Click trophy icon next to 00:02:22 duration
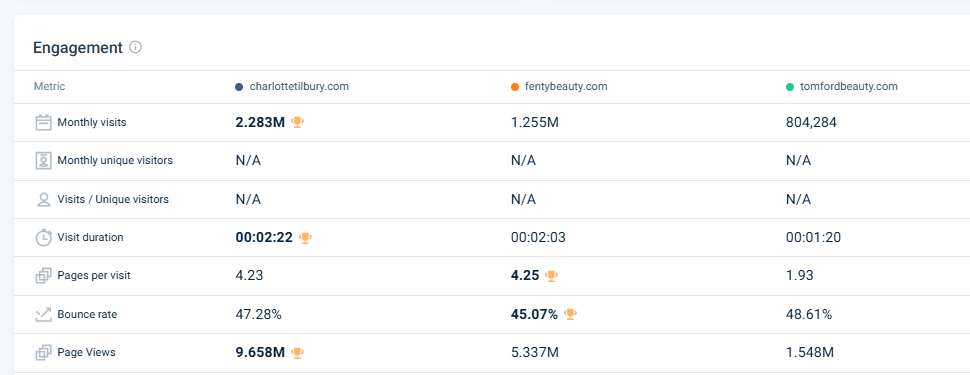This screenshot has height=375, width=970. tap(305, 238)
